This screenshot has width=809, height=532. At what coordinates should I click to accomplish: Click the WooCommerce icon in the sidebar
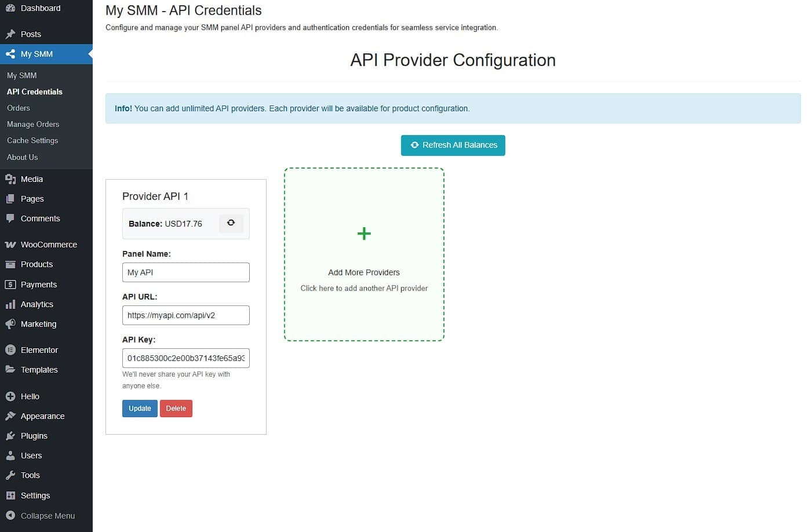pyautogui.click(x=10, y=245)
